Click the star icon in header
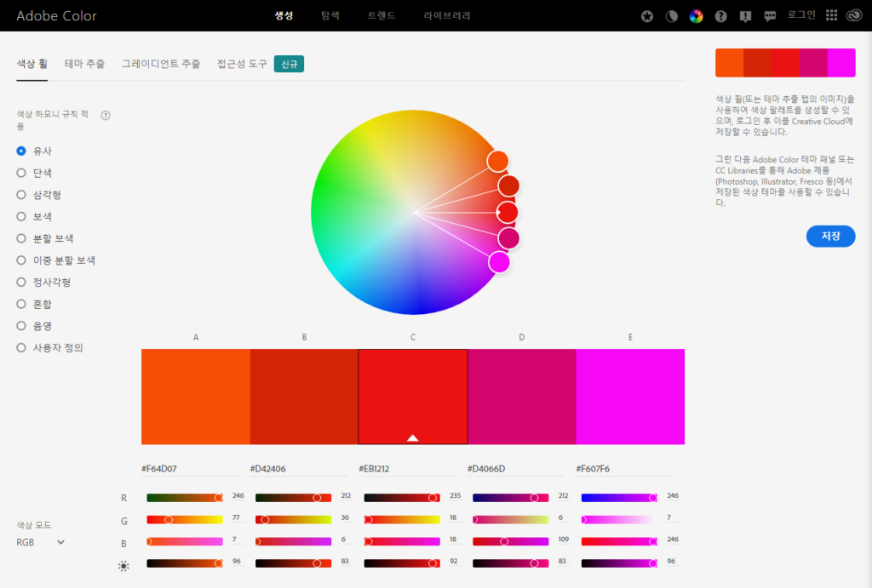Screen dimensions: 872x588 click(647, 16)
